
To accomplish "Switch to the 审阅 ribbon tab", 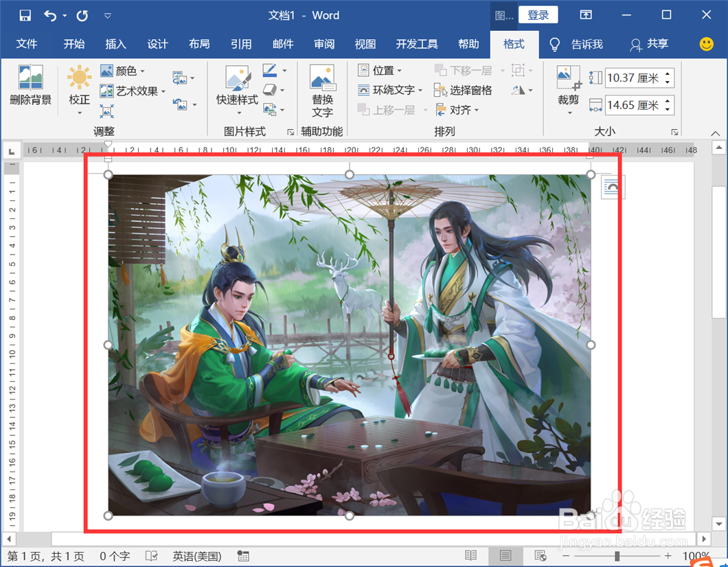I will [324, 44].
